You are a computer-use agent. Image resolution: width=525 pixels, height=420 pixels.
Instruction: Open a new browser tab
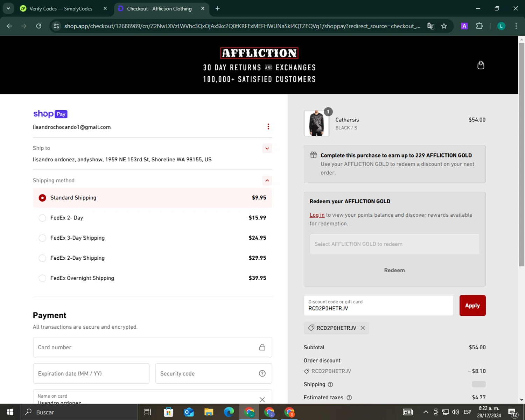[x=217, y=8]
